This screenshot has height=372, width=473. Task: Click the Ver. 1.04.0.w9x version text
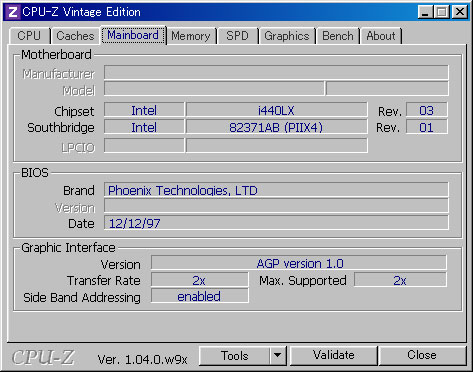click(143, 359)
